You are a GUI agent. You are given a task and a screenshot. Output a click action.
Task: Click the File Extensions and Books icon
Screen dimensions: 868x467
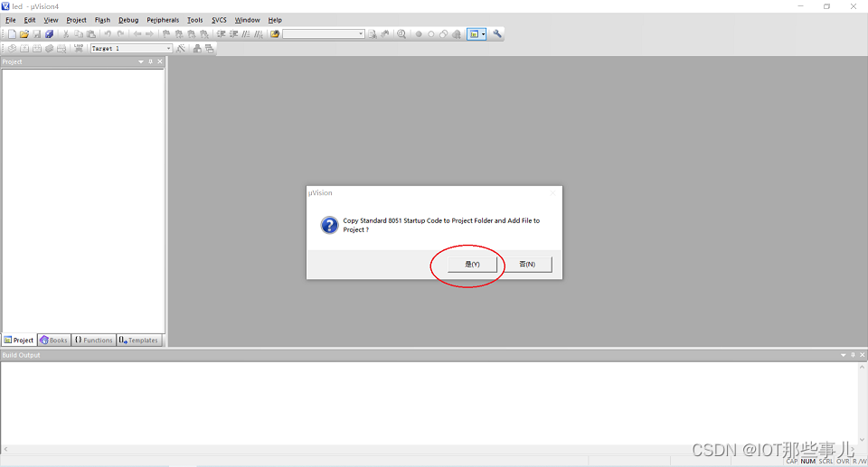tap(197, 48)
